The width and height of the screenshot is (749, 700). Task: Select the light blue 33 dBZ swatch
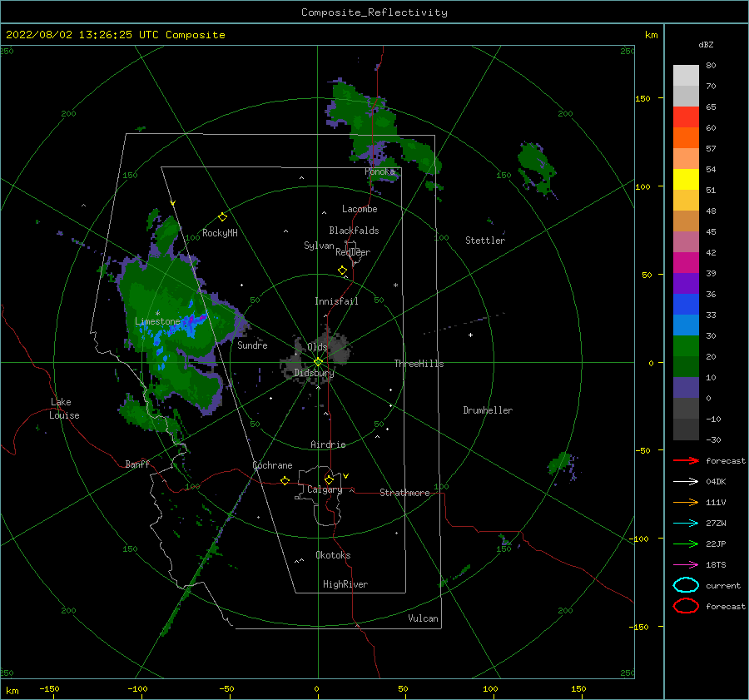tap(686, 325)
